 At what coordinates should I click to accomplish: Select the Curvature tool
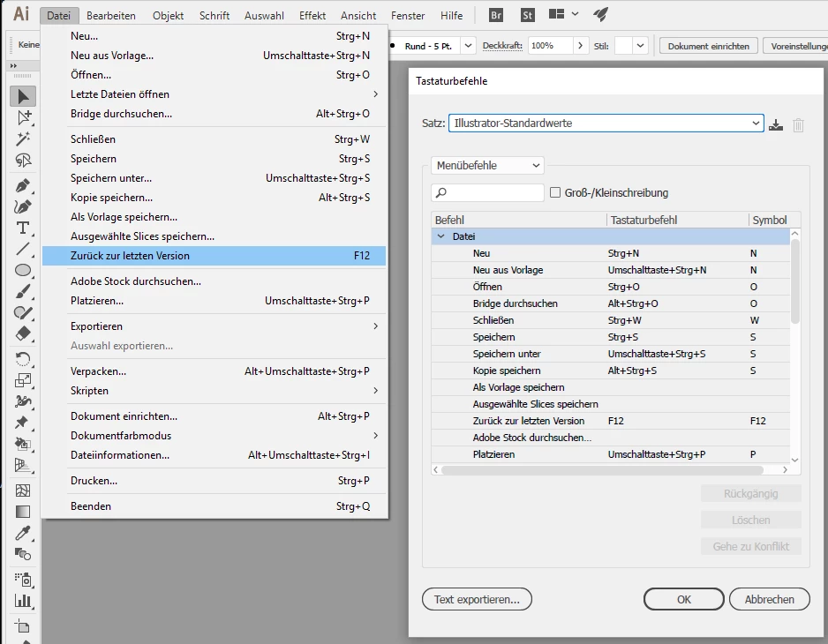click(x=23, y=206)
